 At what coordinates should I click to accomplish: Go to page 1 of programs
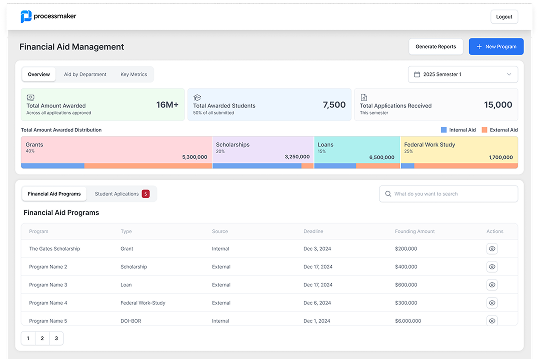[x=28, y=338]
